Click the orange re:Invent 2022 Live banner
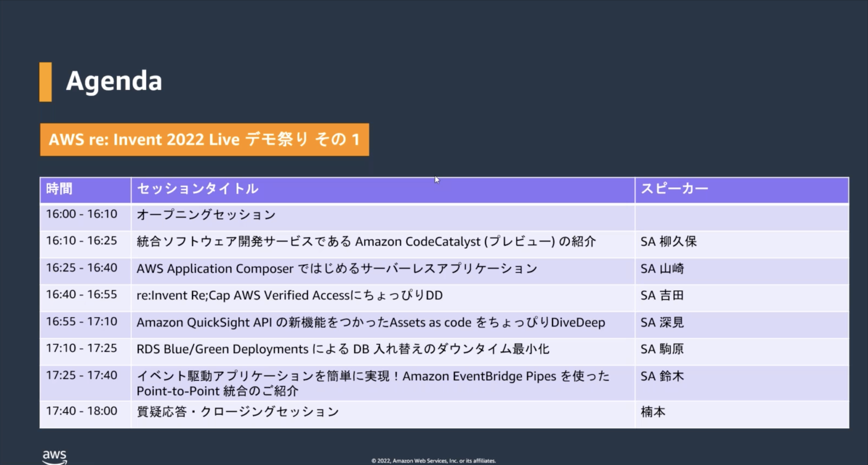This screenshot has height=465, width=868. 204,139
